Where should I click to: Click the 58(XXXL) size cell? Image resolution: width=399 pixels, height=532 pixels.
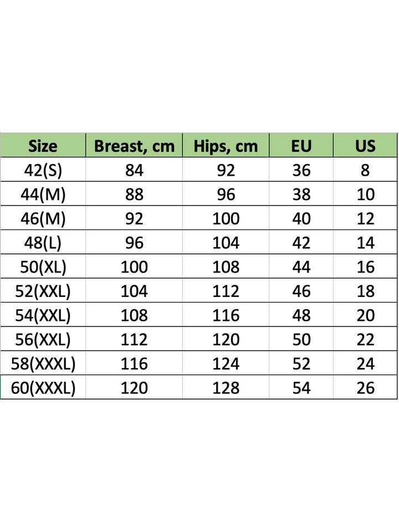click(43, 363)
